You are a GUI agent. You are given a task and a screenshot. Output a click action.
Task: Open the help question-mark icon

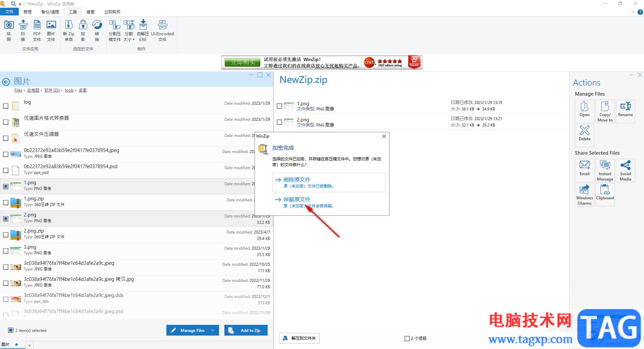pos(640,12)
